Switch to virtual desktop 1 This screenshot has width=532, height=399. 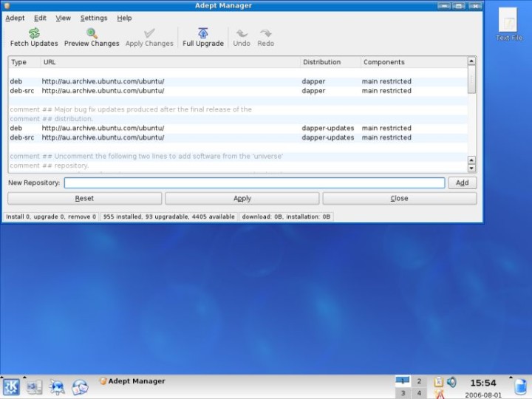pyautogui.click(x=403, y=381)
